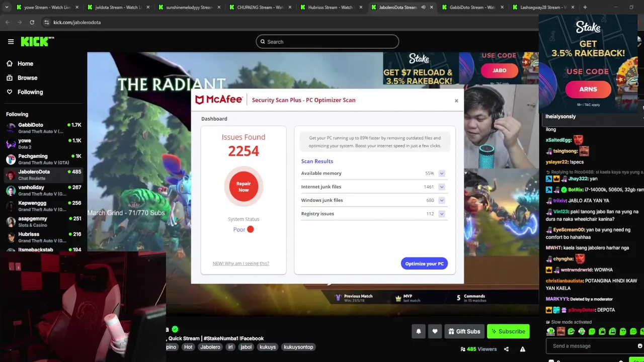Click the irl tag

click(230, 347)
